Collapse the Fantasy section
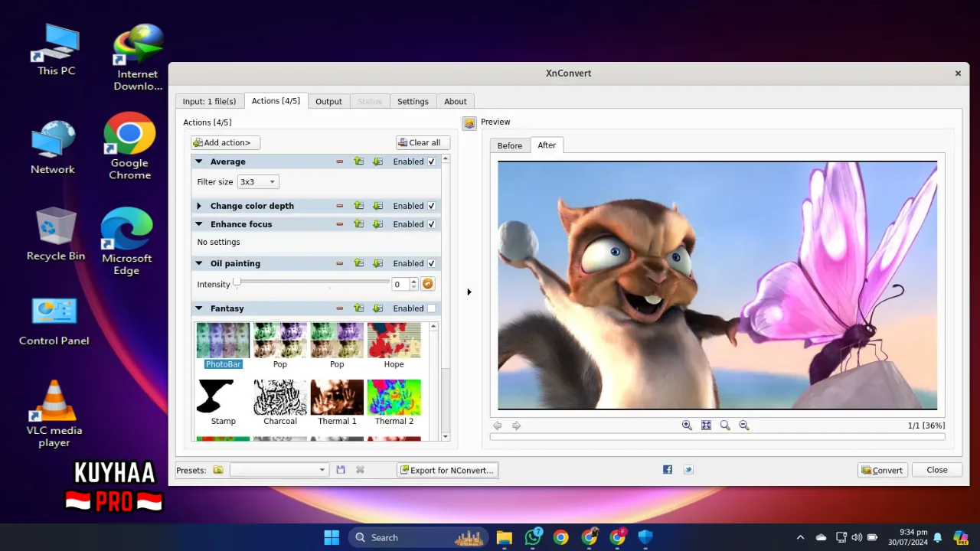This screenshot has height=551, width=980. pos(199,308)
